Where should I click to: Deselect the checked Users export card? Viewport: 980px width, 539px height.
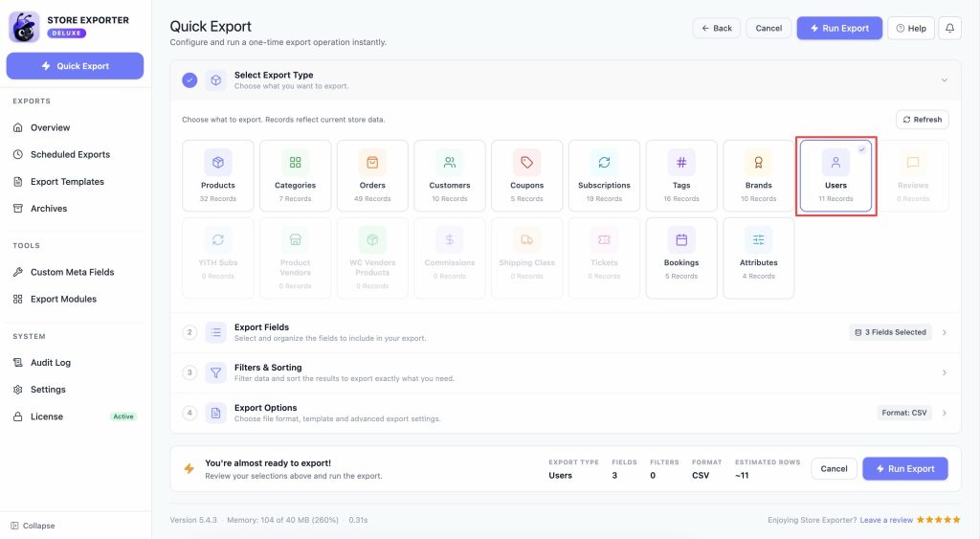tap(835, 176)
